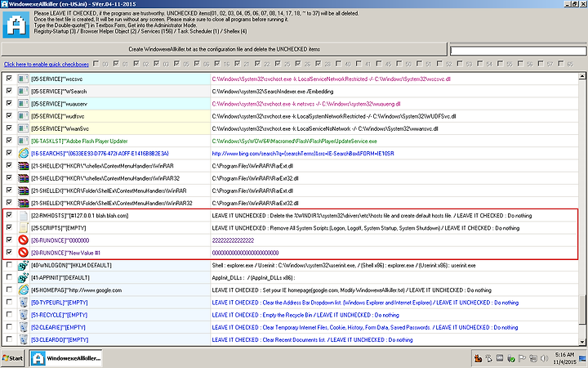Click the text input field at top right
Screen dimensions: 588x368
tap(518, 51)
